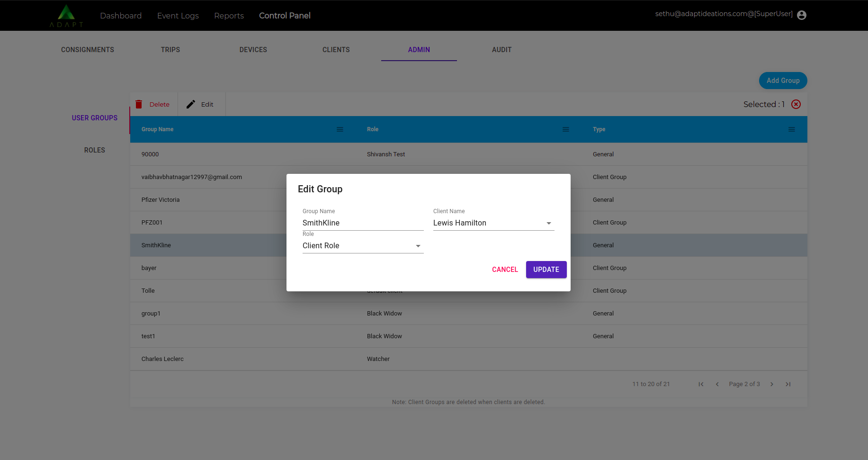The width and height of the screenshot is (868, 460).
Task: Click the Shivansh Test role cell
Action: 386,154
